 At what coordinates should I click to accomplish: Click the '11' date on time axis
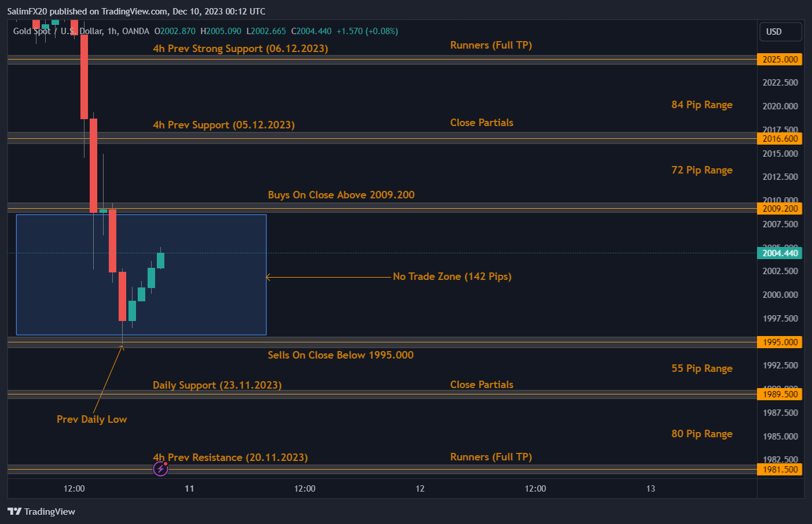coord(189,489)
